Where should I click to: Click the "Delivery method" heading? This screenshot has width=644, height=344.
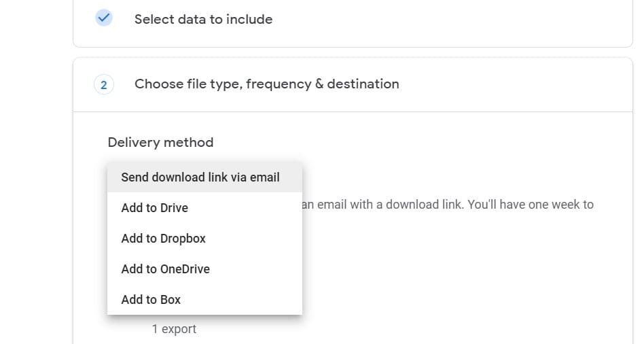(x=160, y=143)
